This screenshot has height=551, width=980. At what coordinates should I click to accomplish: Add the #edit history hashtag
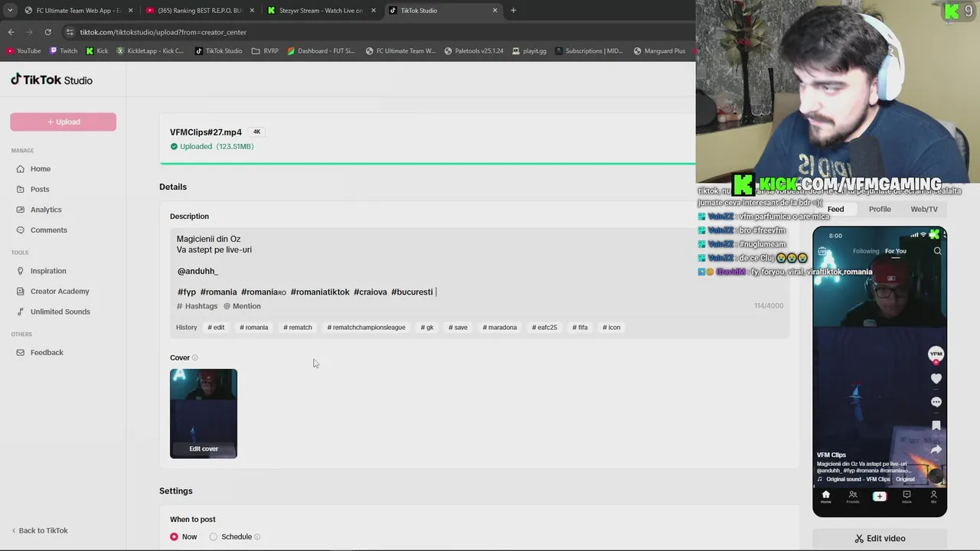coord(216,328)
